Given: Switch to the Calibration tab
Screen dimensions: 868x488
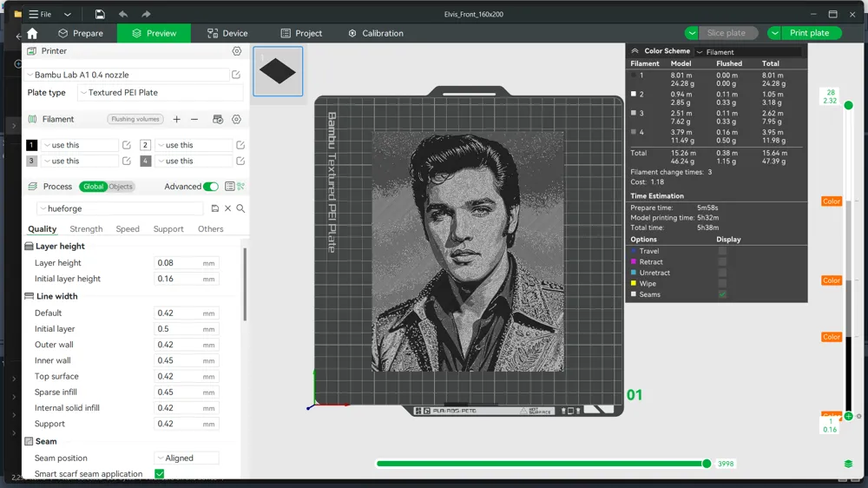Looking at the screenshot, I should pyautogui.click(x=376, y=33).
